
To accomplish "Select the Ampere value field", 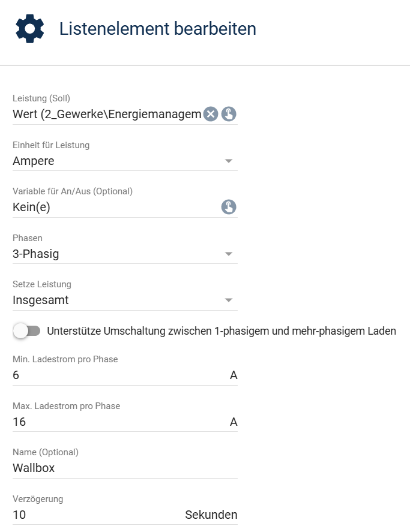I will [x=125, y=161].
